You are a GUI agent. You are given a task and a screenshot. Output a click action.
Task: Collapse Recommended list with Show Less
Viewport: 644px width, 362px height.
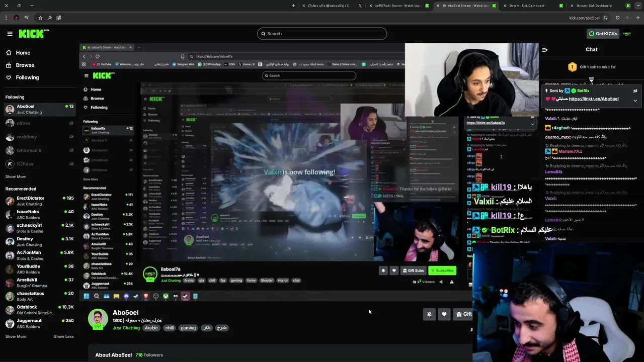click(64, 336)
